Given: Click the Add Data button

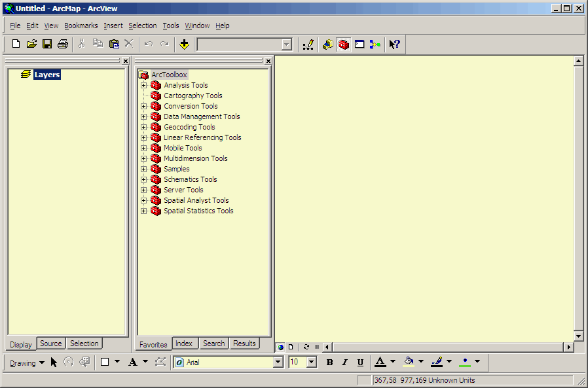Looking at the screenshot, I should point(184,44).
